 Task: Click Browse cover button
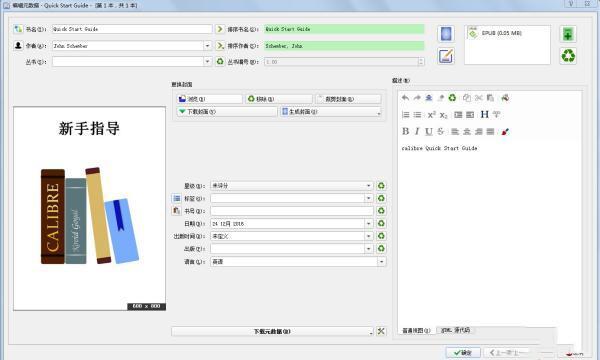[x=209, y=99]
